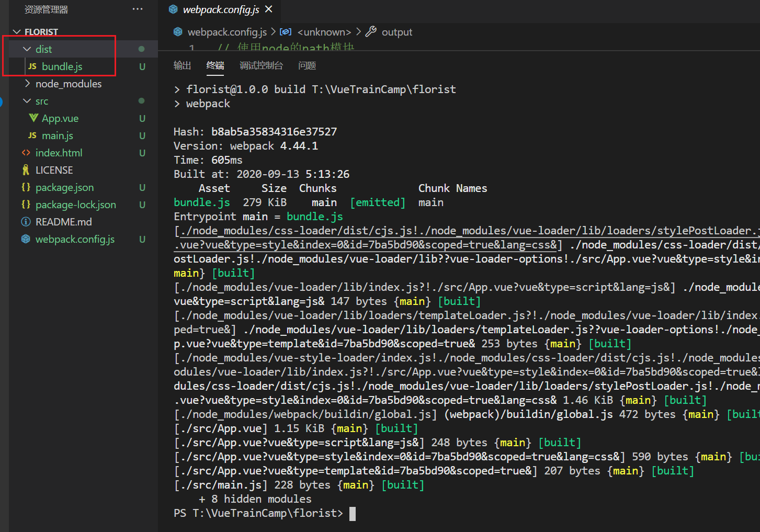Switch to the 调试控制台 (Debug Console) tab
The height and width of the screenshot is (532, 760).
pos(261,65)
